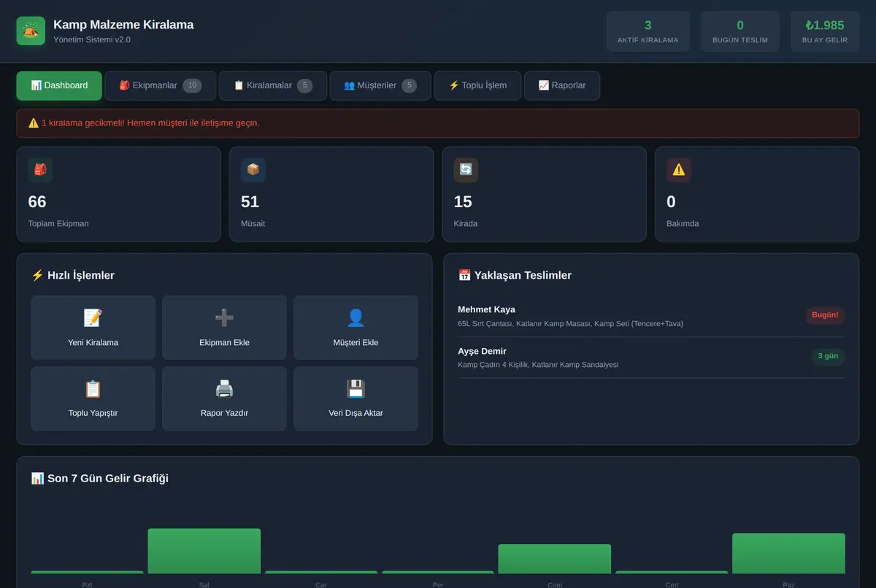Click the Sal revenue bar in chart
The width and height of the screenshot is (876, 588).
point(204,551)
